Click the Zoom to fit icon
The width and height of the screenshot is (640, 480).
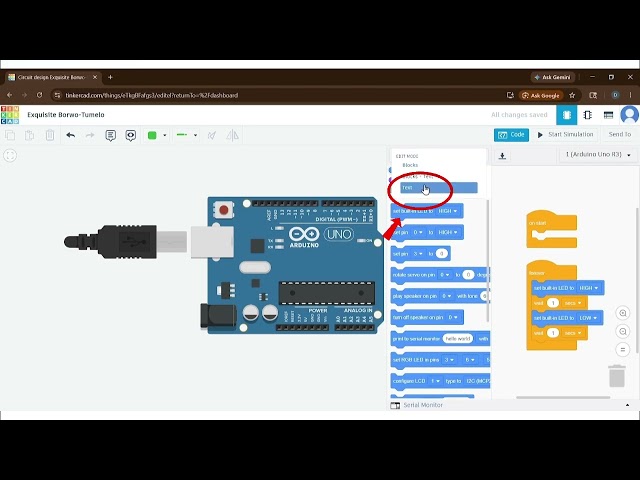(x=10, y=156)
